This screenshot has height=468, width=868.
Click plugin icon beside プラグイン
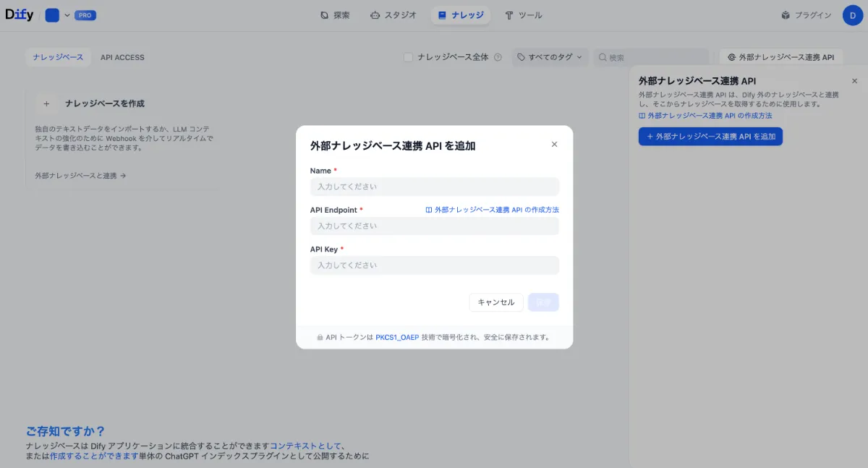786,15
